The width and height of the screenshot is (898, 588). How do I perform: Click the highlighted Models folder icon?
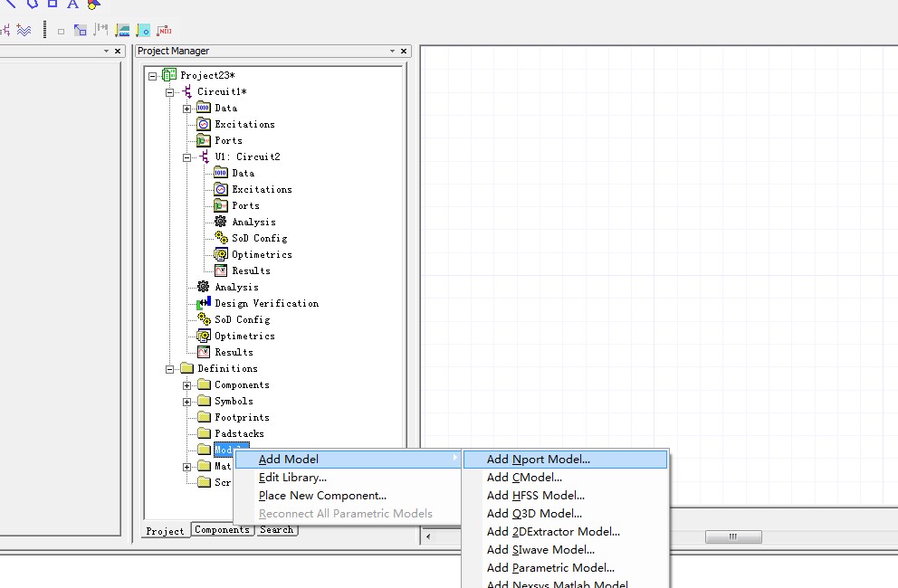coord(204,450)
